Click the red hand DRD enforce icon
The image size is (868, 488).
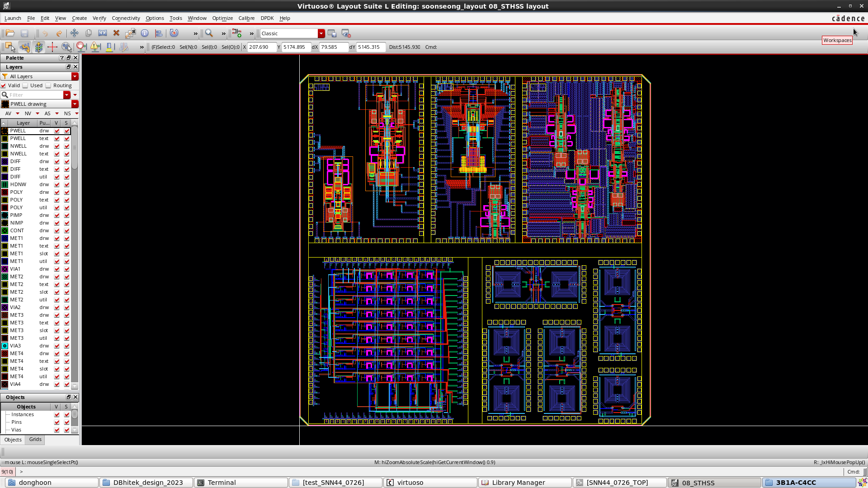(81, 47)
